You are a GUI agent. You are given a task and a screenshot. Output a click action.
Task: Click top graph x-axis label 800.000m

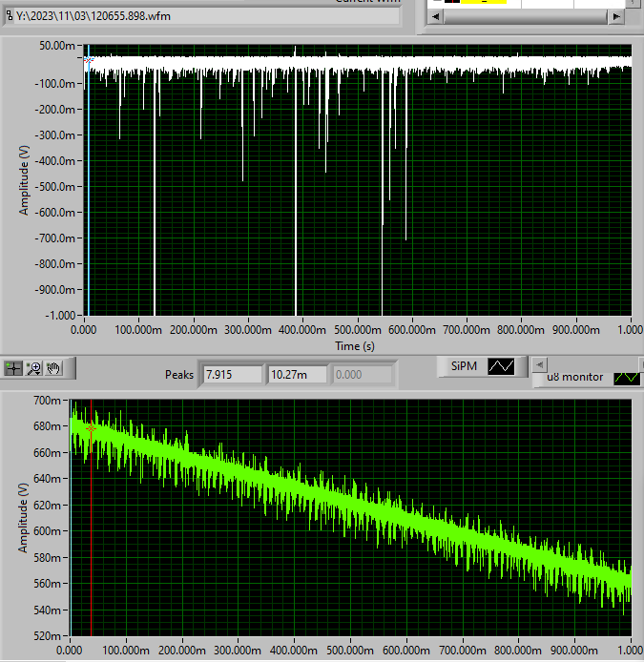521,330
